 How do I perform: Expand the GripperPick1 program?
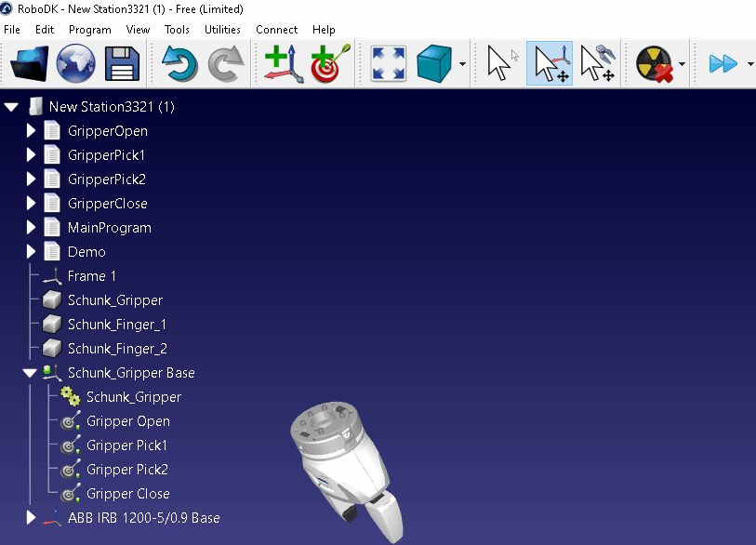pyautogui.click(x=31, y=154)
